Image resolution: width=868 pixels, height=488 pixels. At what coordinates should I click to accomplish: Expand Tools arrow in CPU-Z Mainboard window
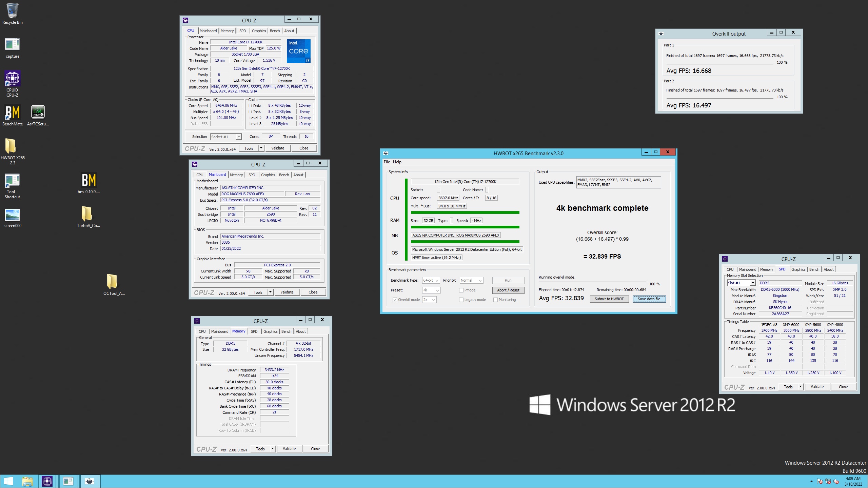tap(270, 292)
